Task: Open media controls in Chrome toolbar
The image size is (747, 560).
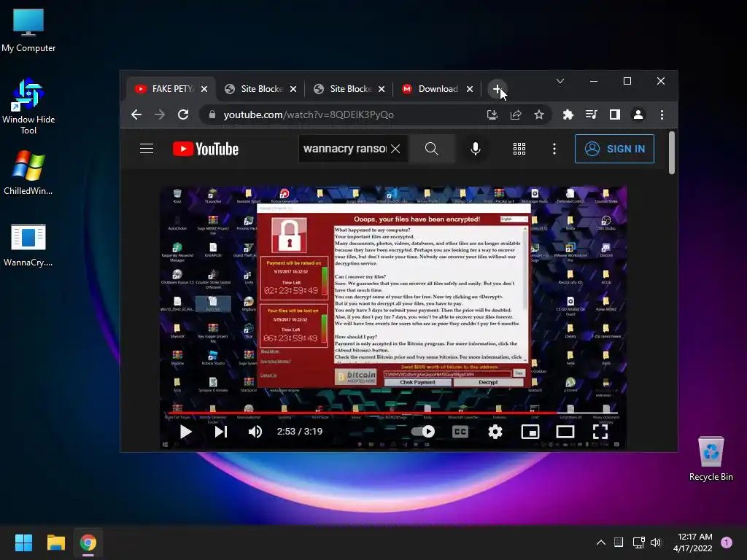Action: [x=591, y=114]
